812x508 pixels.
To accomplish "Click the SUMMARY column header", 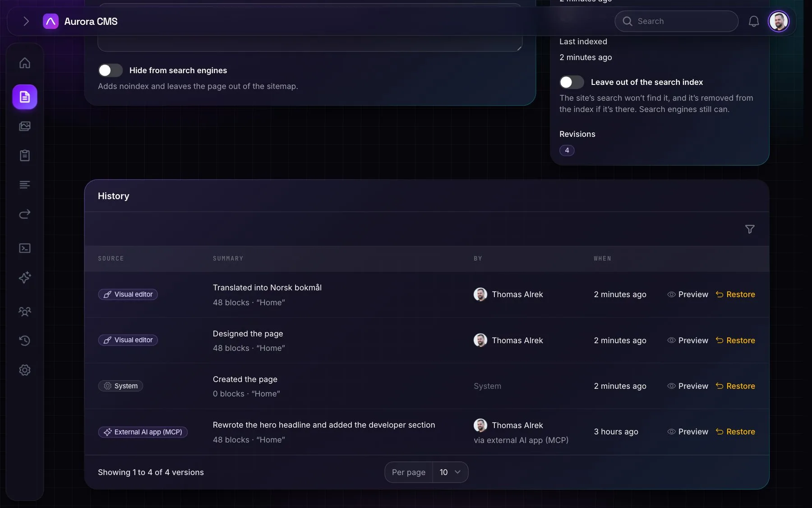I will click(x=228, y=258).
